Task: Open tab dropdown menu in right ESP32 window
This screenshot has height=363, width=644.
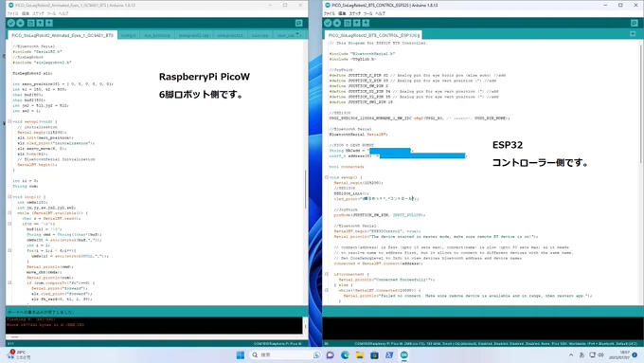Action: coord(633,34)
